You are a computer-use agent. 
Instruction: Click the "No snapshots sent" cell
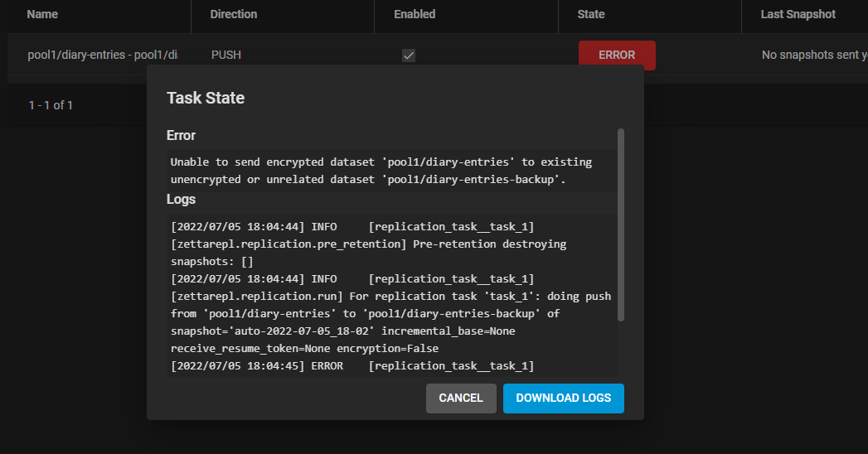pyautogui.click(x=814, y=56)
